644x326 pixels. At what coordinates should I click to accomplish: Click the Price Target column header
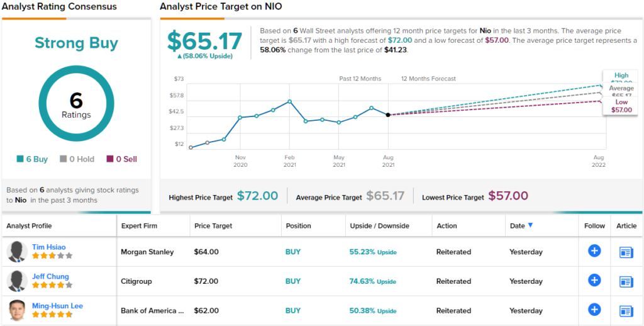213,226
